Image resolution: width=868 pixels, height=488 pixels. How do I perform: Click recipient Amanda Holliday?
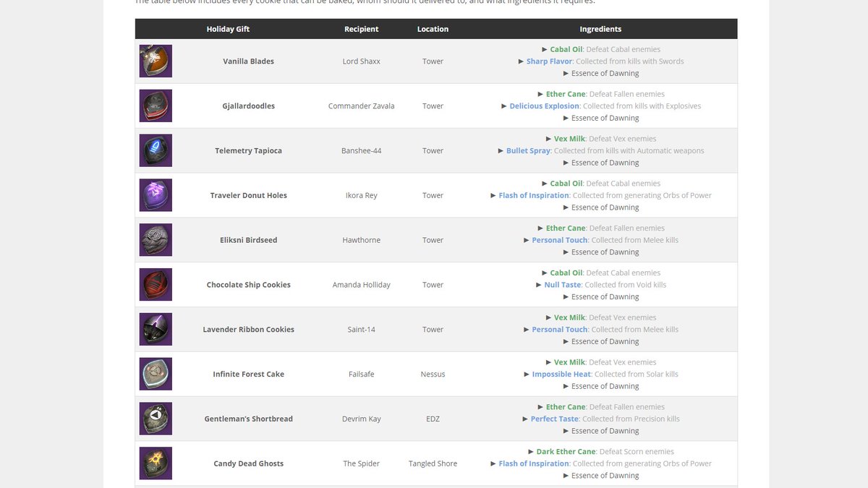(x=361, y=285)
